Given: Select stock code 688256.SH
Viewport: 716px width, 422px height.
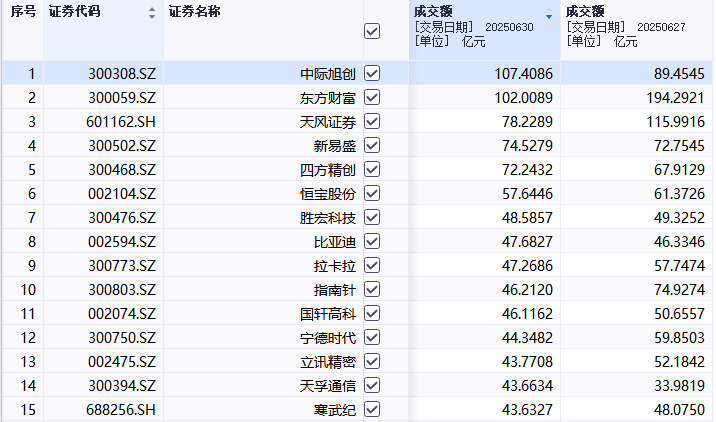Looking at the screenshot, I should (x=121, y=410).
